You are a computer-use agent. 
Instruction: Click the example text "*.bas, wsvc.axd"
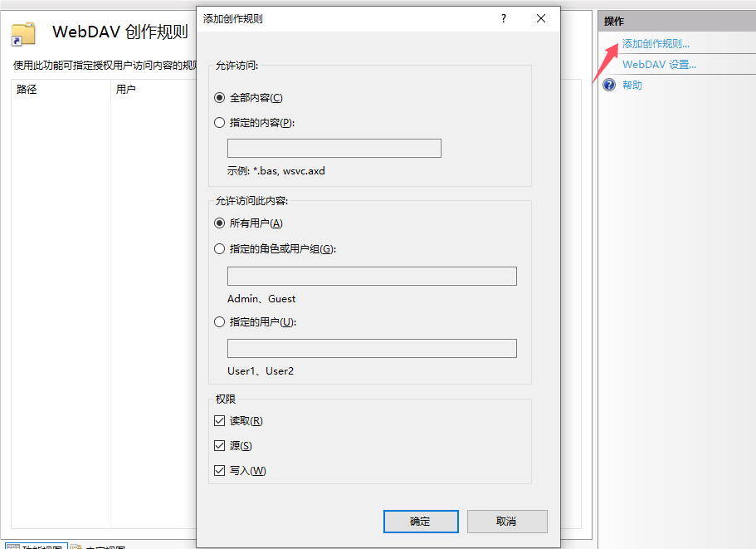pos(289,171)
